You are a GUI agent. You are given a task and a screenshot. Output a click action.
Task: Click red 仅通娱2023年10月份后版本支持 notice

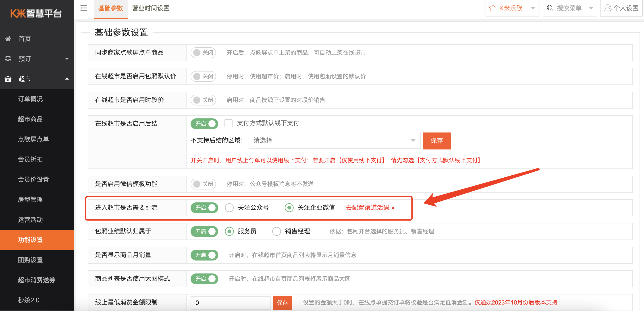pyautogui.click(x=516, y=303)
